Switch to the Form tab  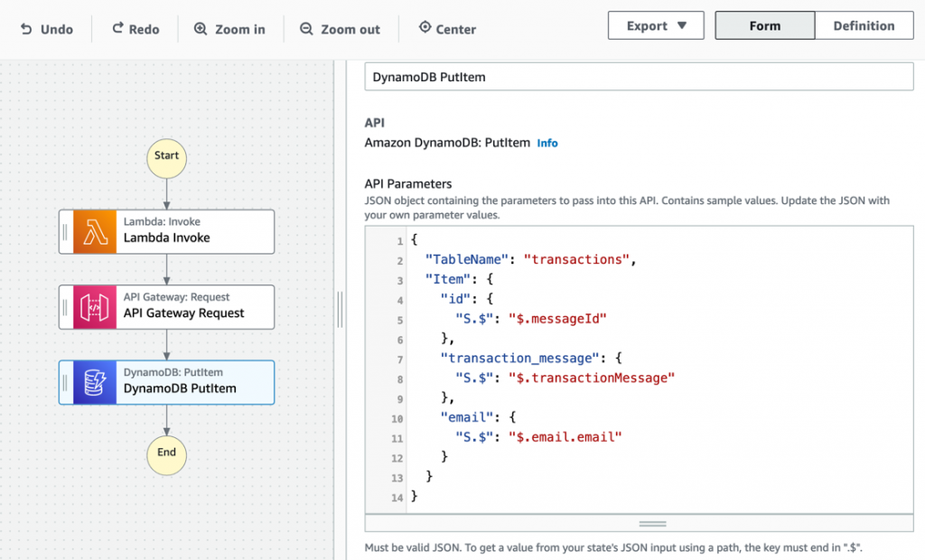click(765, 26)
